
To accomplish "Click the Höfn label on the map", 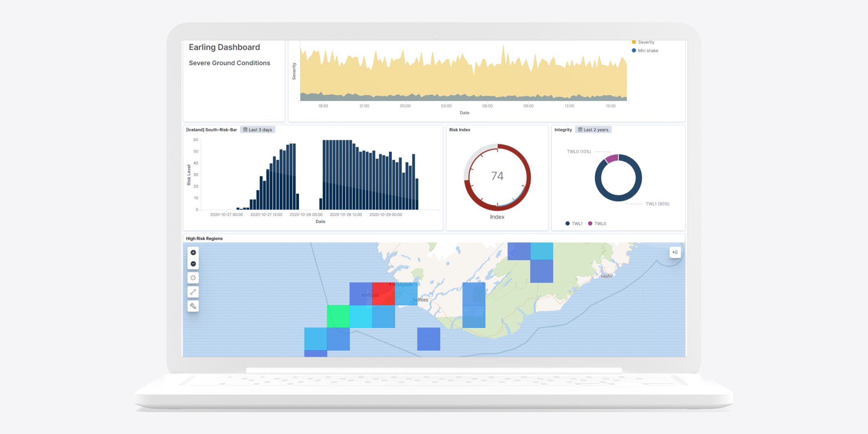I will click(606, 276).
